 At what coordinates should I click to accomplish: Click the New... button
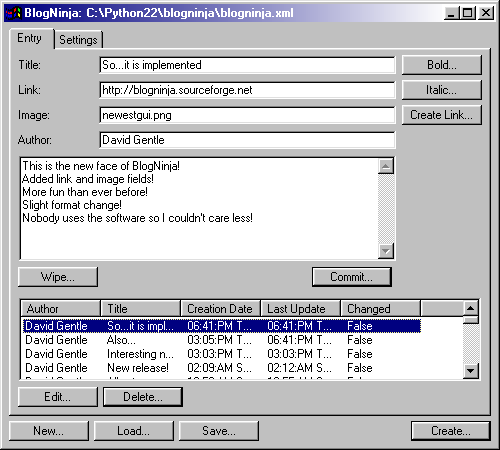pyautogui.click(x=49, y=431)
